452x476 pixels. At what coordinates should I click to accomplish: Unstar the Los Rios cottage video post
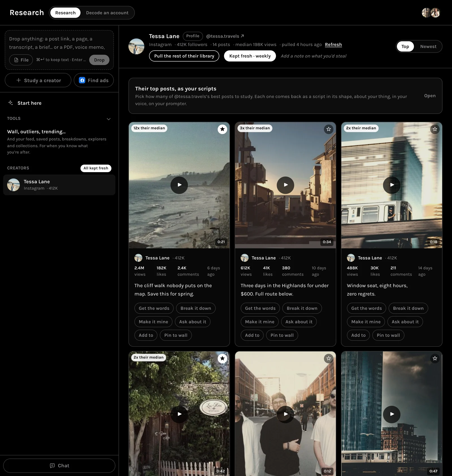pyautogui.click(x=222, y=358)
